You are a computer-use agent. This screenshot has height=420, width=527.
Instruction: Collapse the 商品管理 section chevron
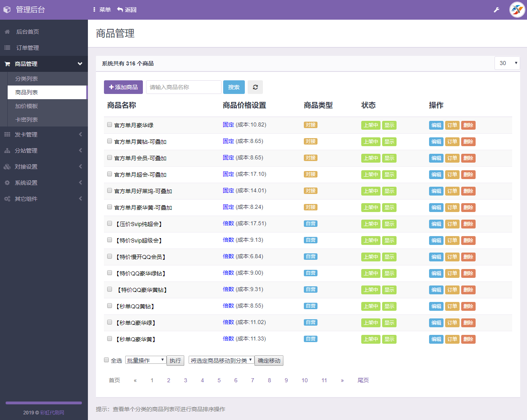click(80, 64)
